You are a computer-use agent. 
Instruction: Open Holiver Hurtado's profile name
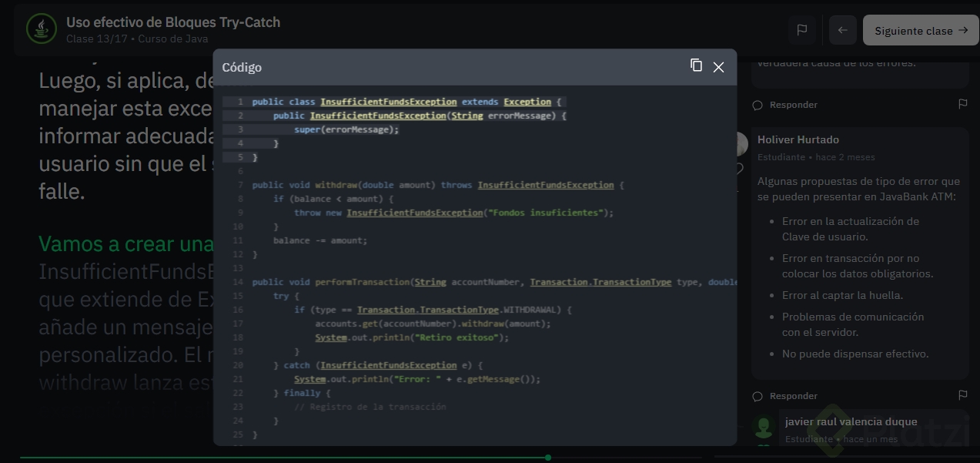[x=798, y=139]
